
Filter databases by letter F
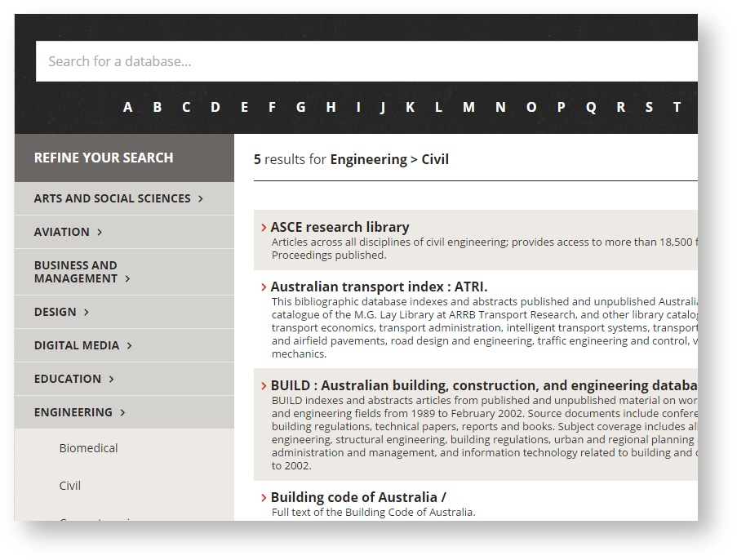coord(272,107)
